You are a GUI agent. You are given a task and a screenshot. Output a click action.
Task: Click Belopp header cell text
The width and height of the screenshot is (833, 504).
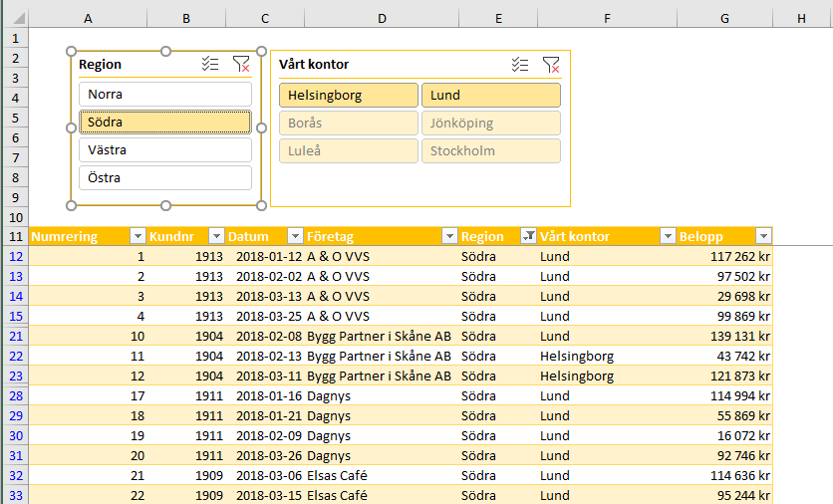700,236
